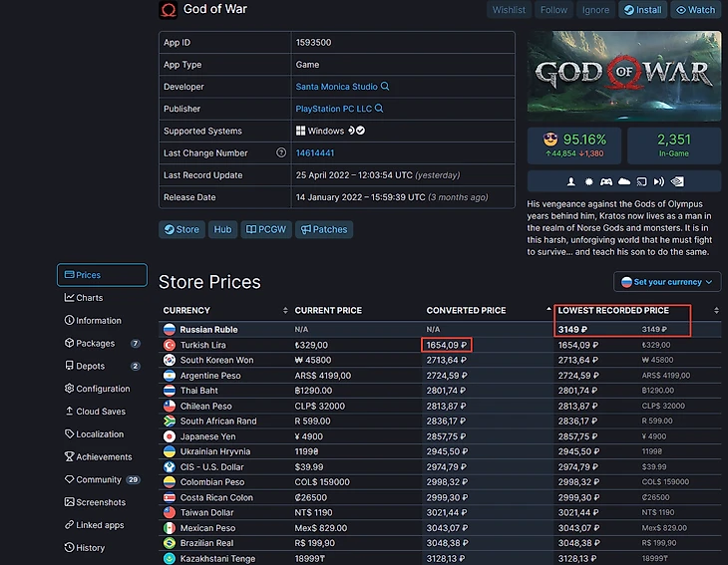The image size is (728, 565).
Task: Click the search icon beside Santa Monica Studio
Action: pos(385,88)
